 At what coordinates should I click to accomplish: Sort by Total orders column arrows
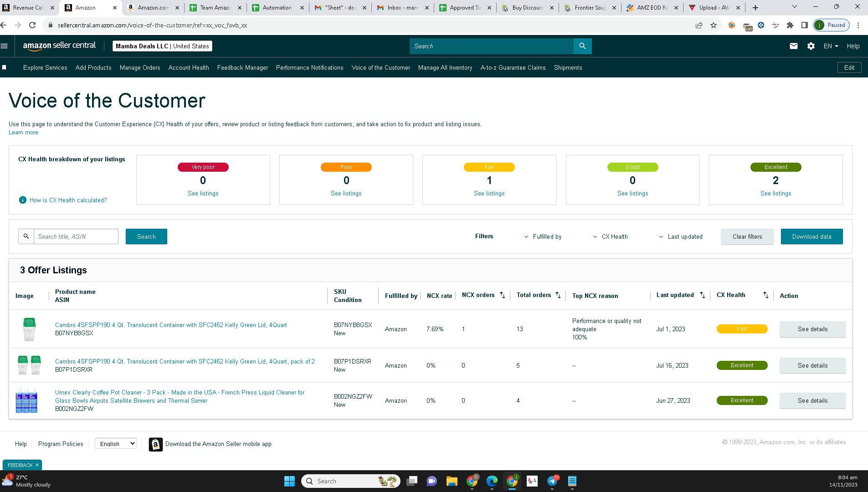click(x=558, y=295)
